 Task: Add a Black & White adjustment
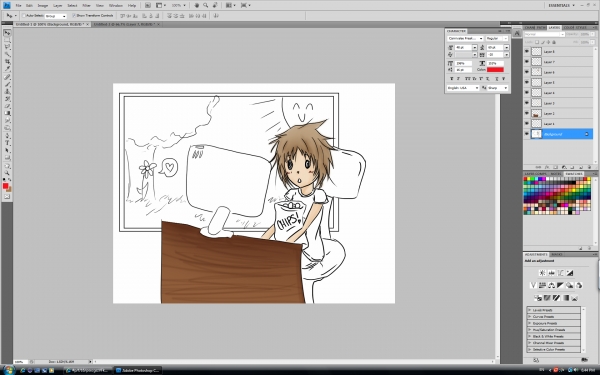coord(560,285)
